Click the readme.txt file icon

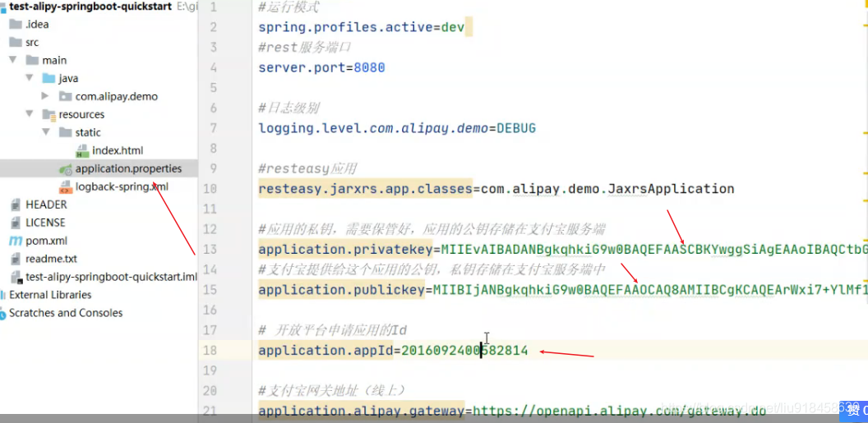(16, 260)
